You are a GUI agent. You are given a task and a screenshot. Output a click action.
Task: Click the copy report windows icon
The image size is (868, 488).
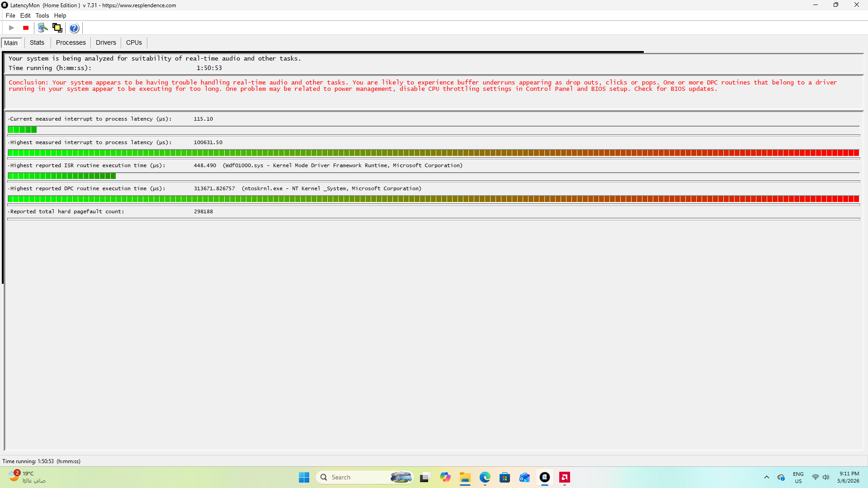pyautogui.click(x=57, y=28)
